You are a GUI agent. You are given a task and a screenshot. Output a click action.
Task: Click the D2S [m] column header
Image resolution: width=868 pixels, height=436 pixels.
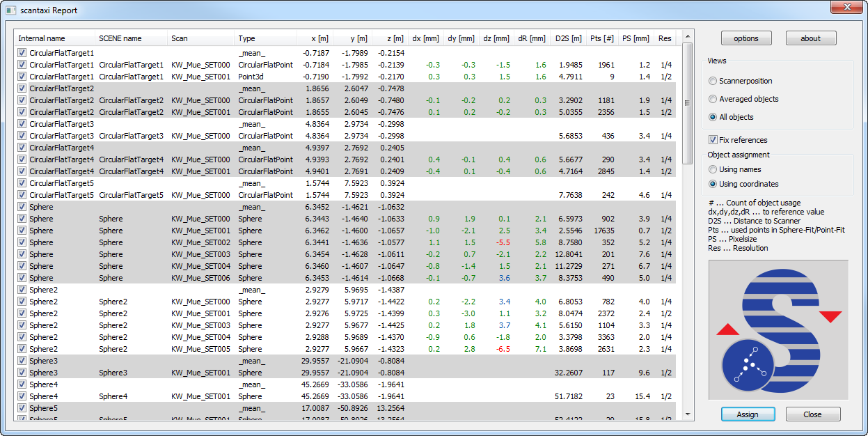click(568, 39)
